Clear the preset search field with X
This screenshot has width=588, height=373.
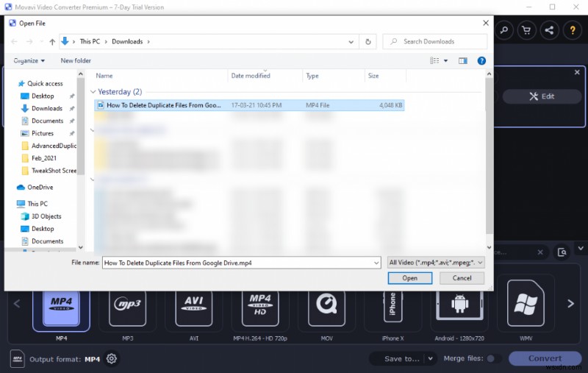[x=540, y=252]
